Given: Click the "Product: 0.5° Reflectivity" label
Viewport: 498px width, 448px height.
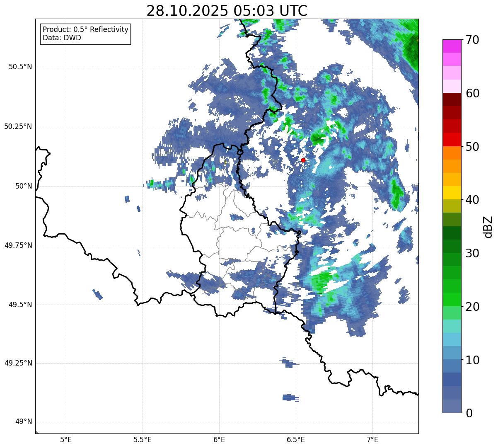Looking at the screenshot, I should 85,30.
